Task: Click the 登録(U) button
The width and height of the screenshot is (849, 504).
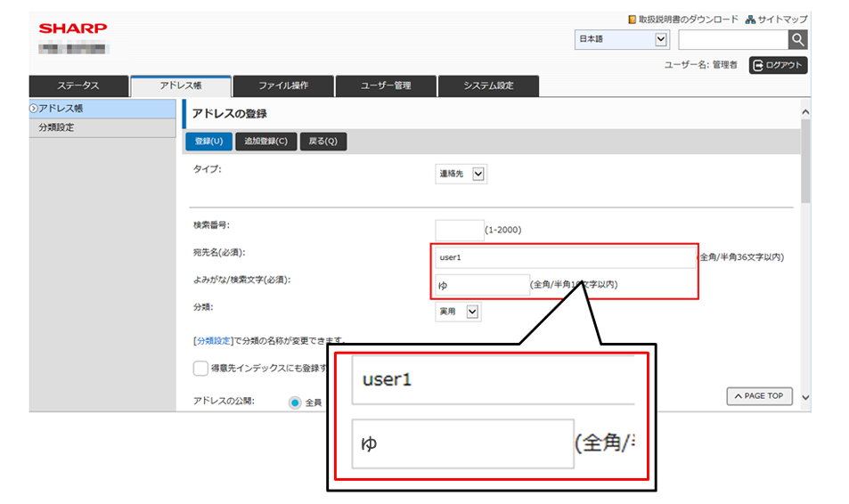Action: coord(209,142)
